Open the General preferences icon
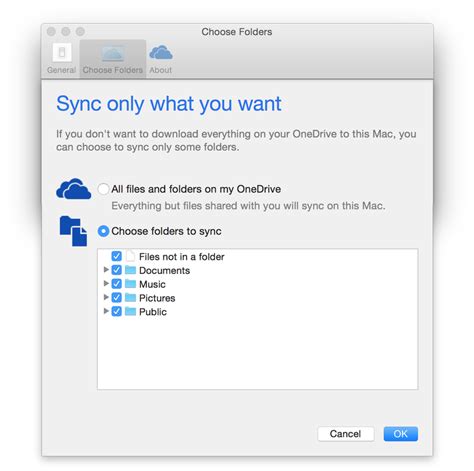The image size is (474, 471). (x=62, y=52)
